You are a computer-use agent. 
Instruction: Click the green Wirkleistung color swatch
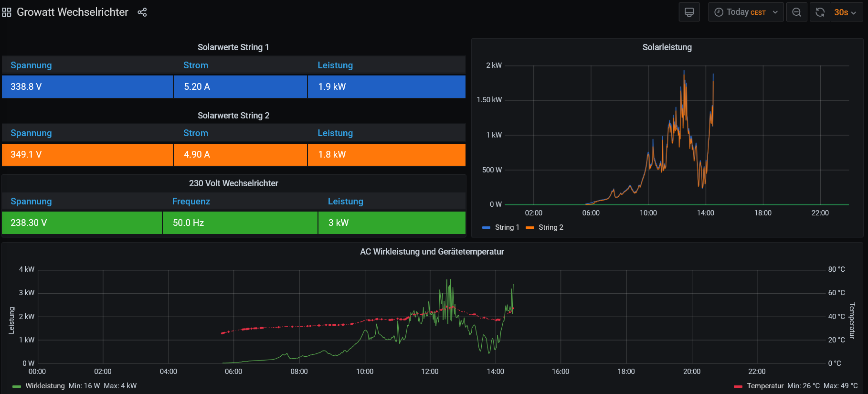(x=17, y=386)
